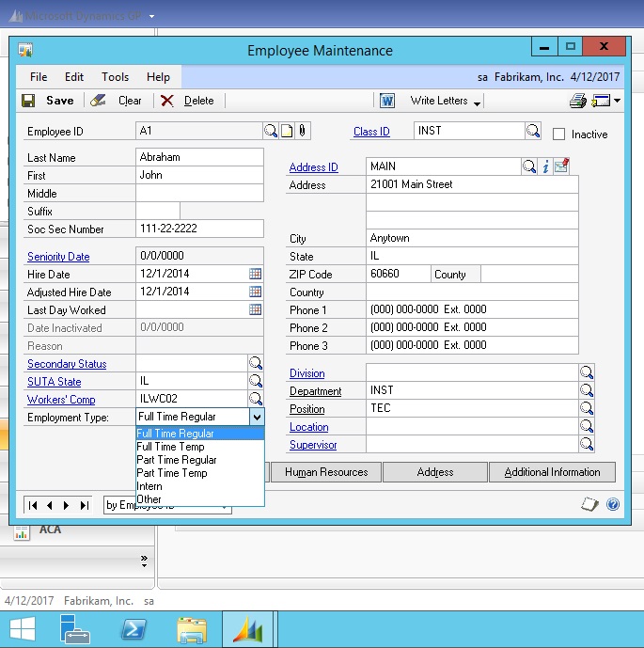This screenshot has height=648, width=644.
Task: Click the Clear eraser icon
Action: (x=99, y=101)
